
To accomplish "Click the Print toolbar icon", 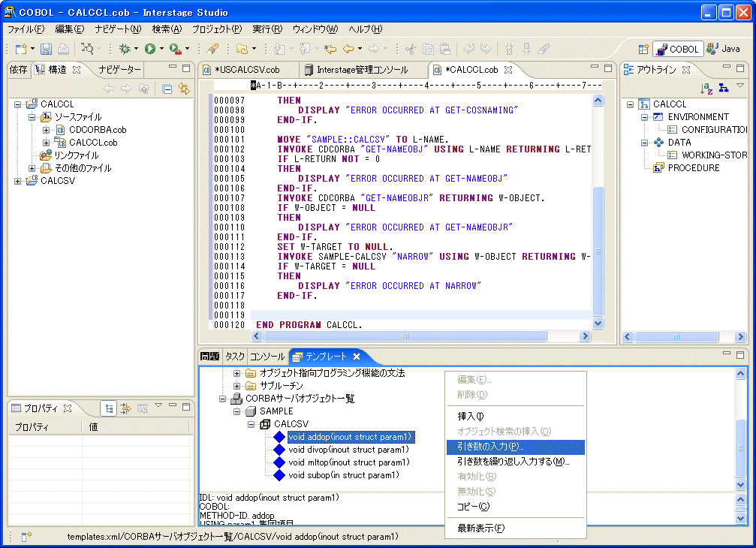I will pos(63,49).
